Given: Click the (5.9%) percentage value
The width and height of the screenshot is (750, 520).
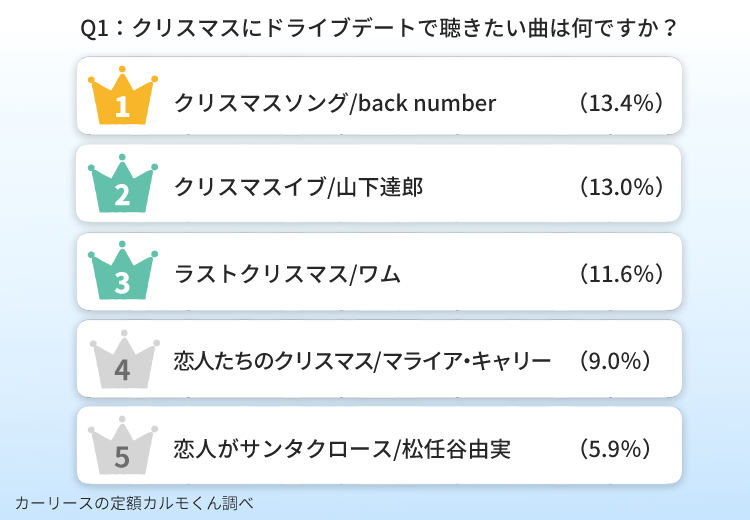Looking at the screenshot, I should tap(615, 449).
